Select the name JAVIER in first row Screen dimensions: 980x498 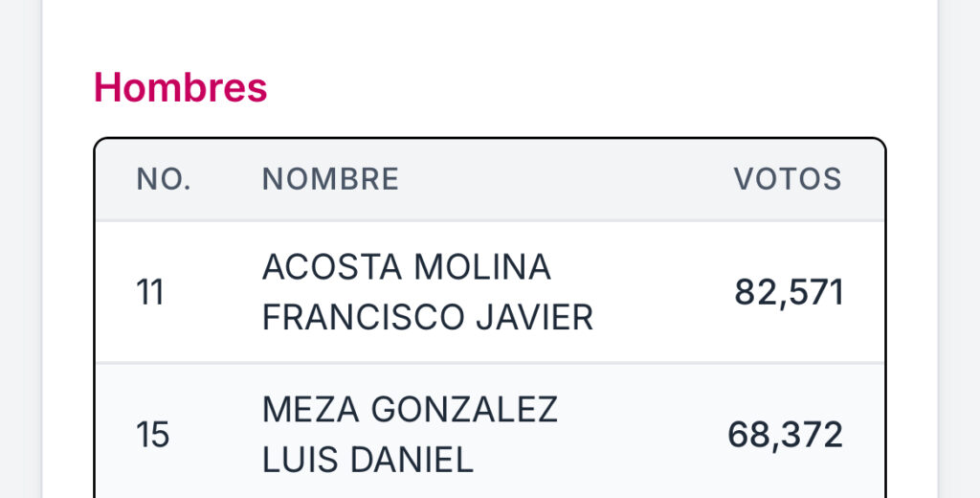coord(535,318)
